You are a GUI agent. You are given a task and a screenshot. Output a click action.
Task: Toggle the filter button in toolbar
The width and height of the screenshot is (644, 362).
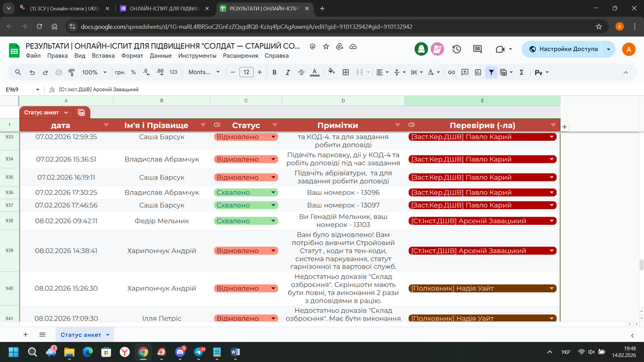point(491,72)
